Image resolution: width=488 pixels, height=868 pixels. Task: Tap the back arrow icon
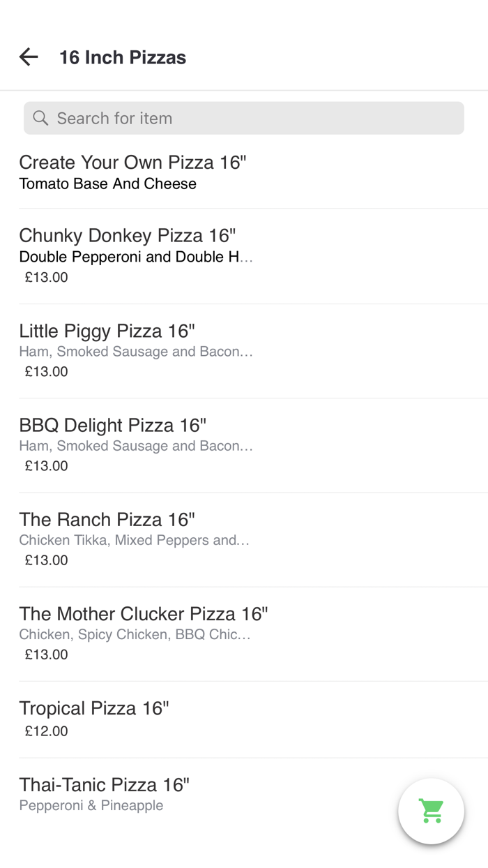29,57
